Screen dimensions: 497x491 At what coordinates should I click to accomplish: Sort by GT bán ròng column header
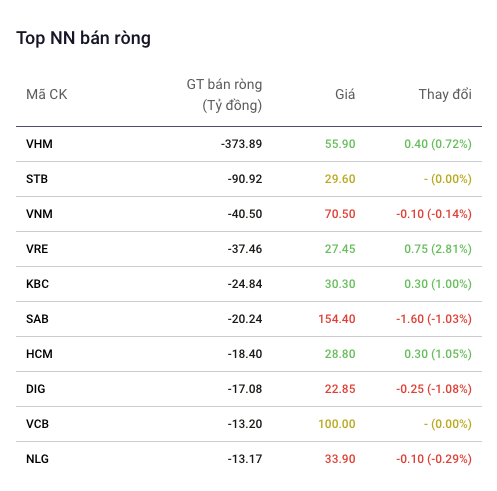click(224, 95)
